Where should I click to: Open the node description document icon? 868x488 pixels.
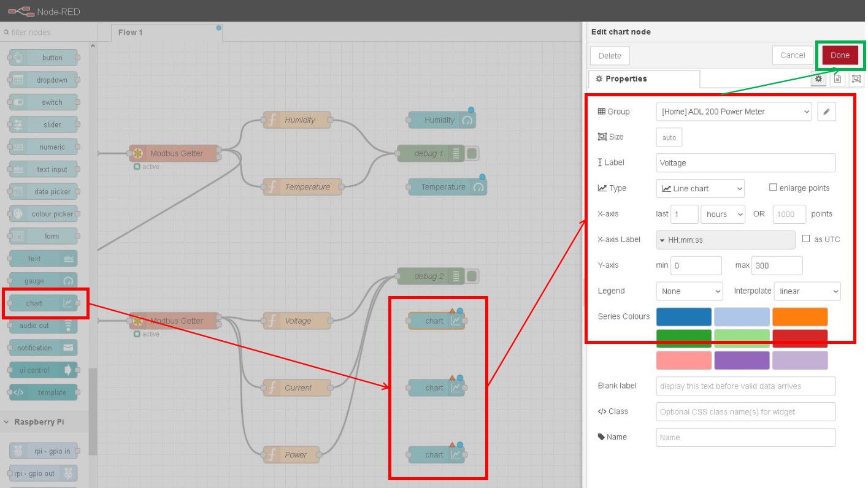click(837, 79)
